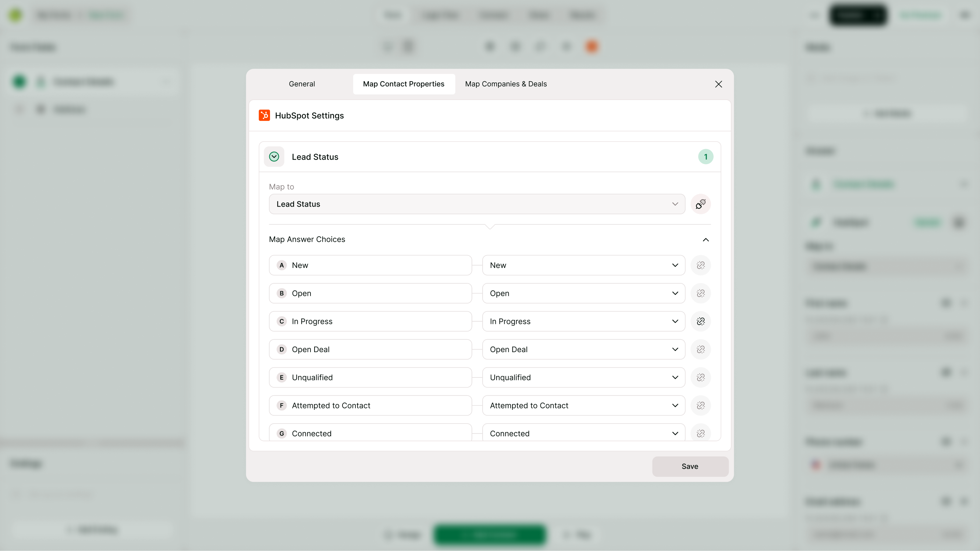Click the link icon for Connected row
The image size is (980, 551).
click(700, 433)
